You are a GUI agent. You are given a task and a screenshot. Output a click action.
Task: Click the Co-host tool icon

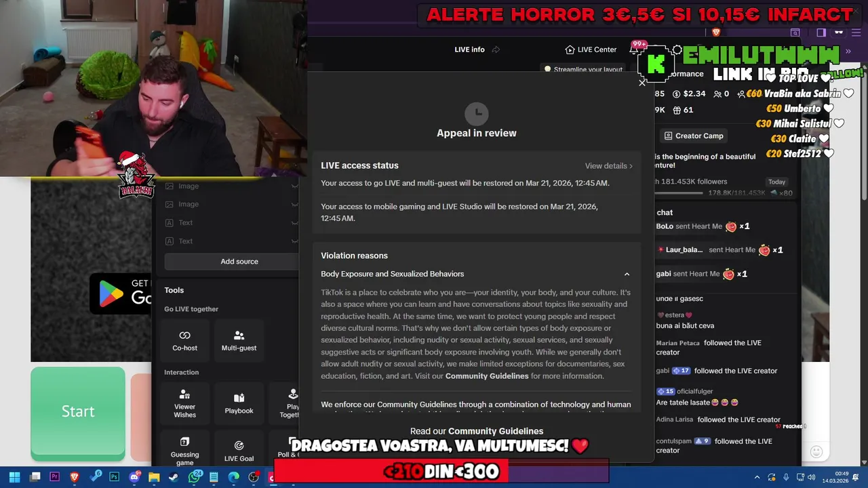[x=184, y=335]
